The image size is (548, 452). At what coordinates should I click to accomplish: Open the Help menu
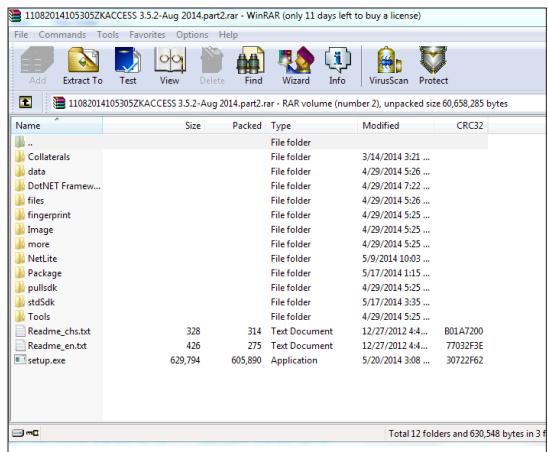[x=228, y=35]
